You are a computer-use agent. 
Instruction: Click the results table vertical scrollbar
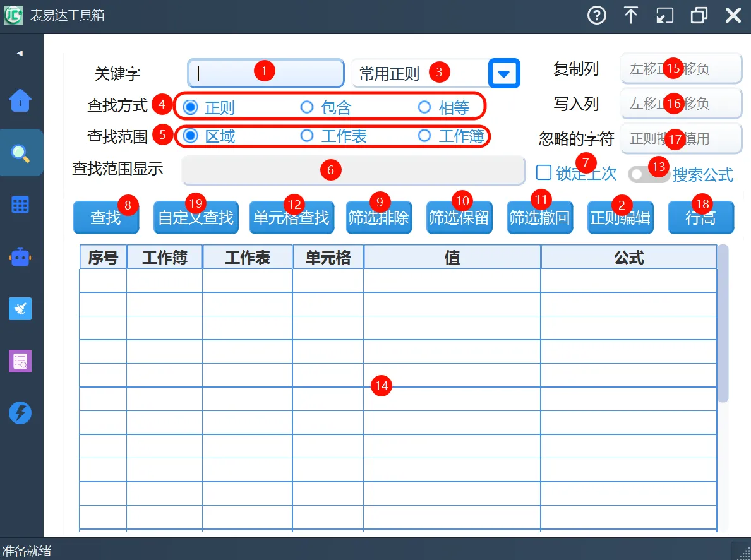723,323
